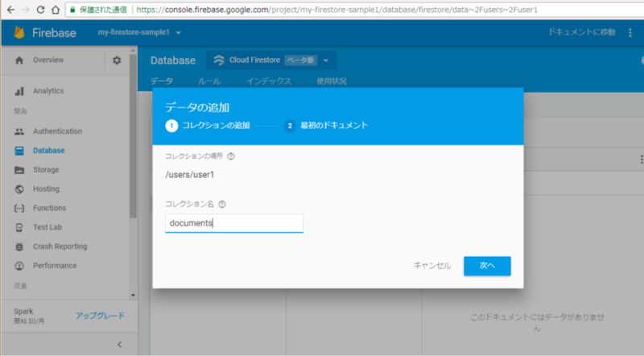This screenshot has width=644, height=356.
Task: Open Test Lab in the sidebar
Action: (x=47, y=227)
